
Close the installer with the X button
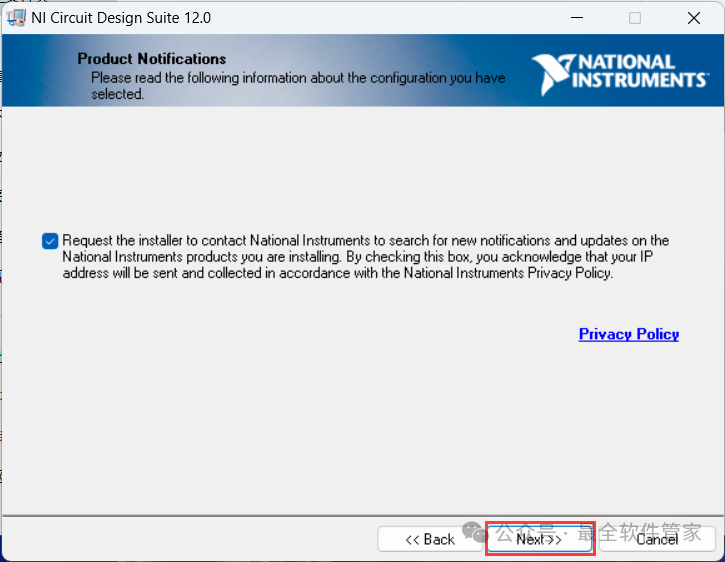[x=694, y=18]
